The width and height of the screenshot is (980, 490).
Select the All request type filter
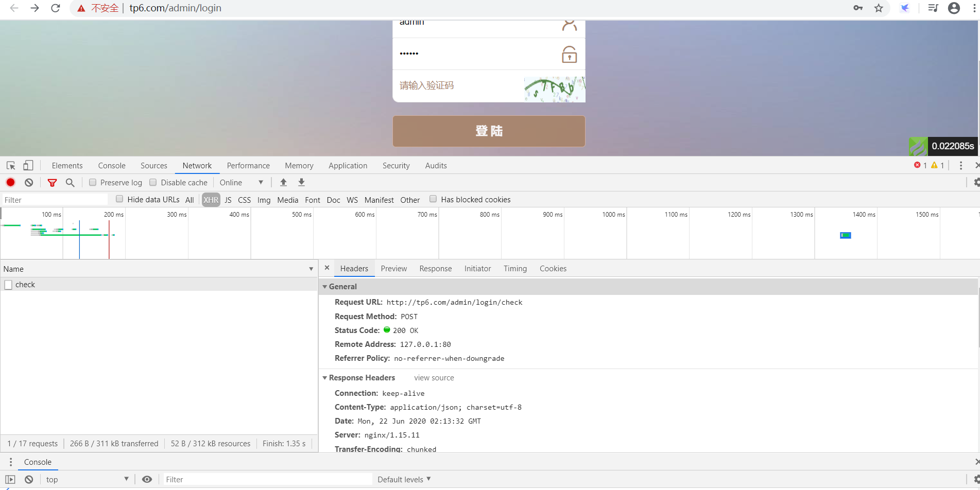coord(190,200)
